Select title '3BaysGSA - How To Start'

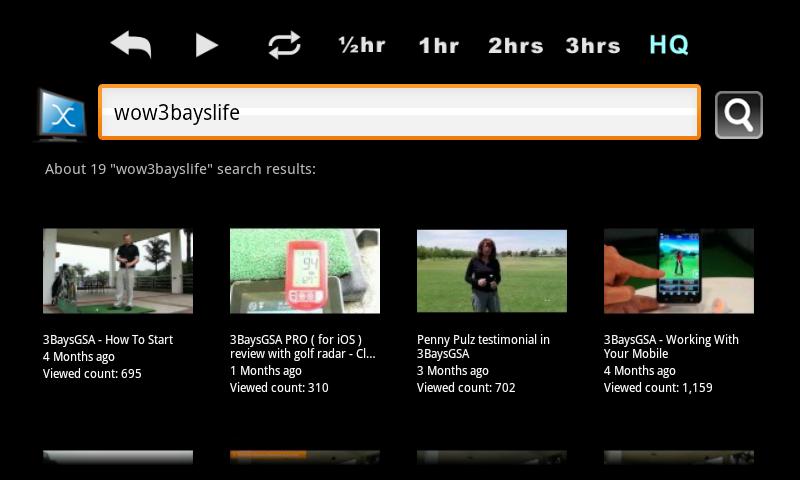point(108,340)
